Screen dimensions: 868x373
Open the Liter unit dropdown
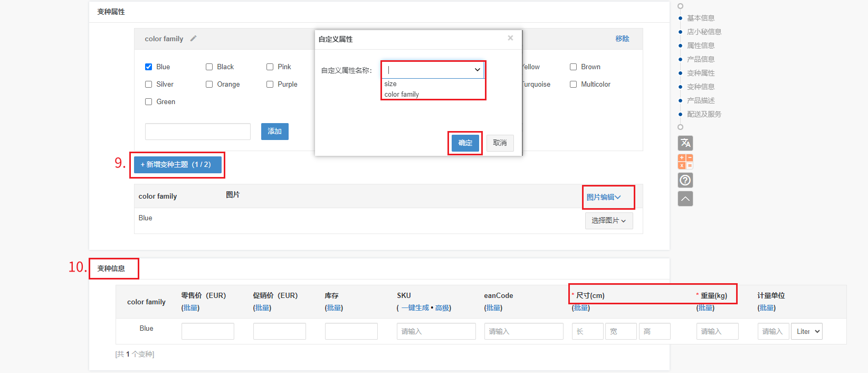pos(806,331)
